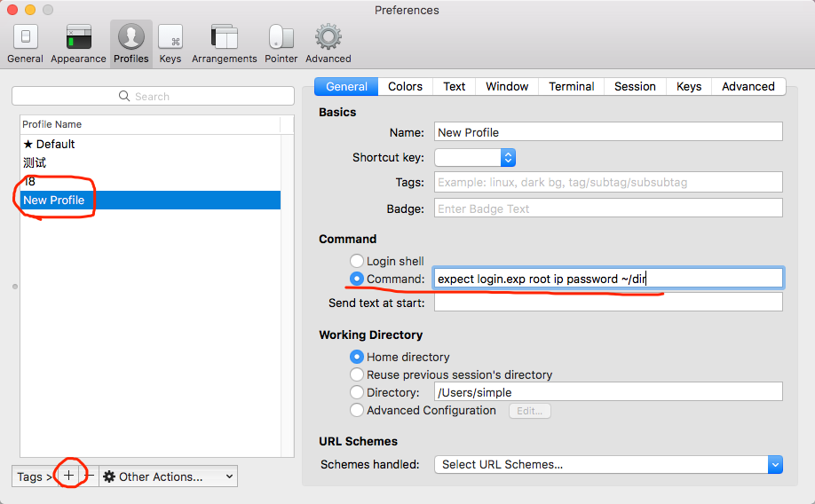Click the Tags input field

click(x=609, y=183)
